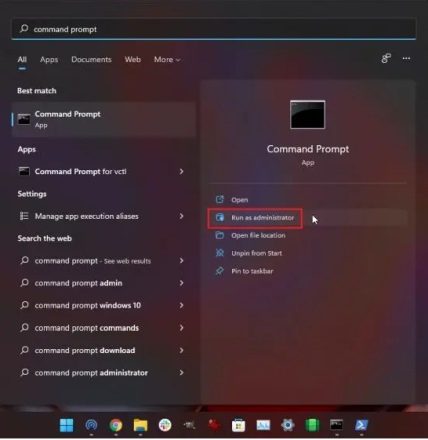Click the Open action icon
Screen dimensions: 428x440
tap(220, 199)
